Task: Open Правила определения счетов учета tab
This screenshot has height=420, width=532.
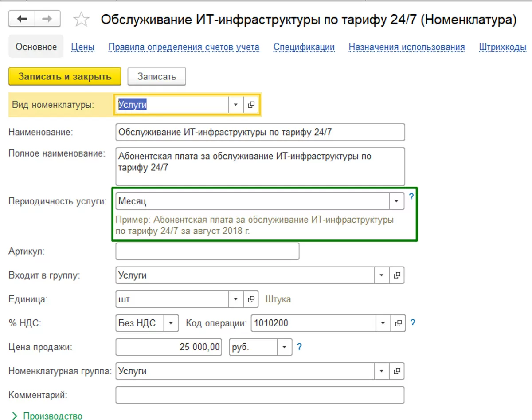Action: click(x=184, y=47)
